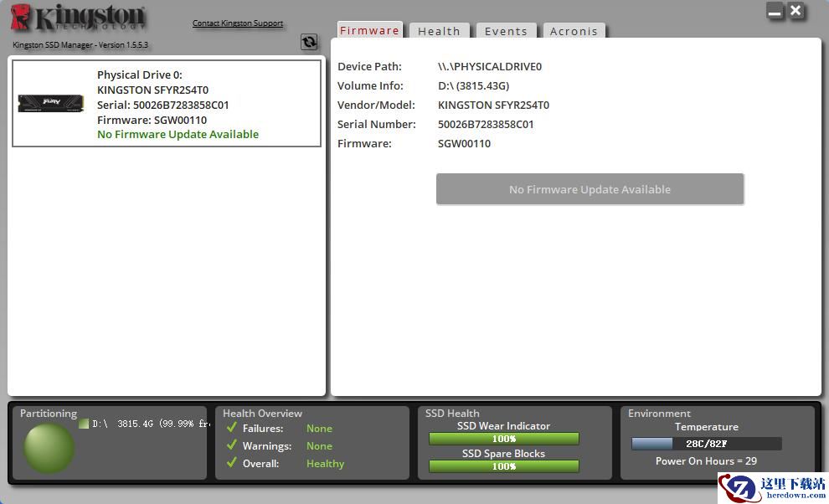The height and width of the screenshot is (504, 829).
Task: Click the D:\ 3815.4G partition label
Action: [151, 424]
